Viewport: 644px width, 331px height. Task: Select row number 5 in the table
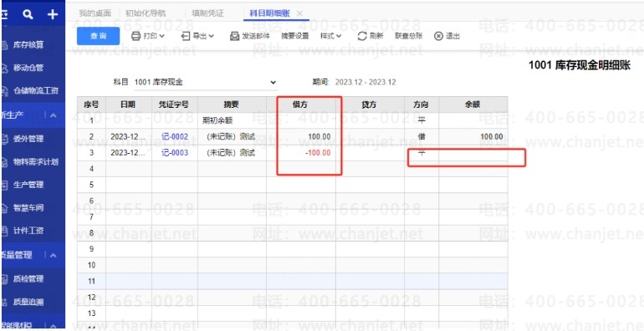(92, 185)
